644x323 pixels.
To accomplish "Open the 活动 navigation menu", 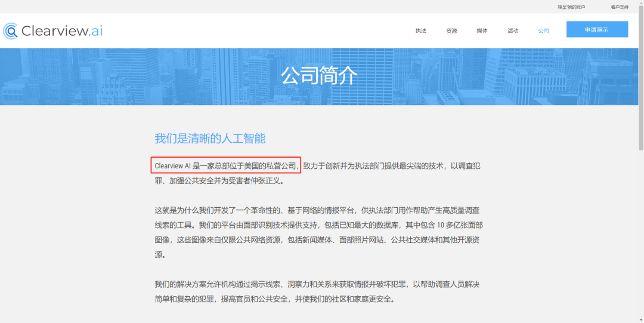I will click(x=513, y=31).
